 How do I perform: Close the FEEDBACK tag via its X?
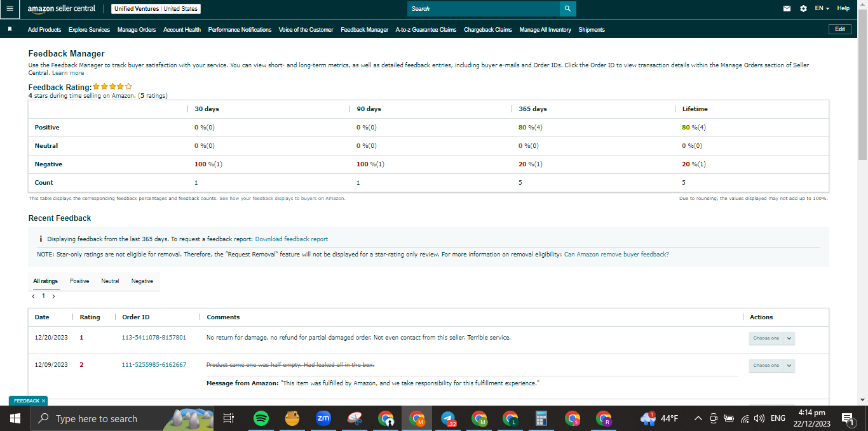[43, 401]
